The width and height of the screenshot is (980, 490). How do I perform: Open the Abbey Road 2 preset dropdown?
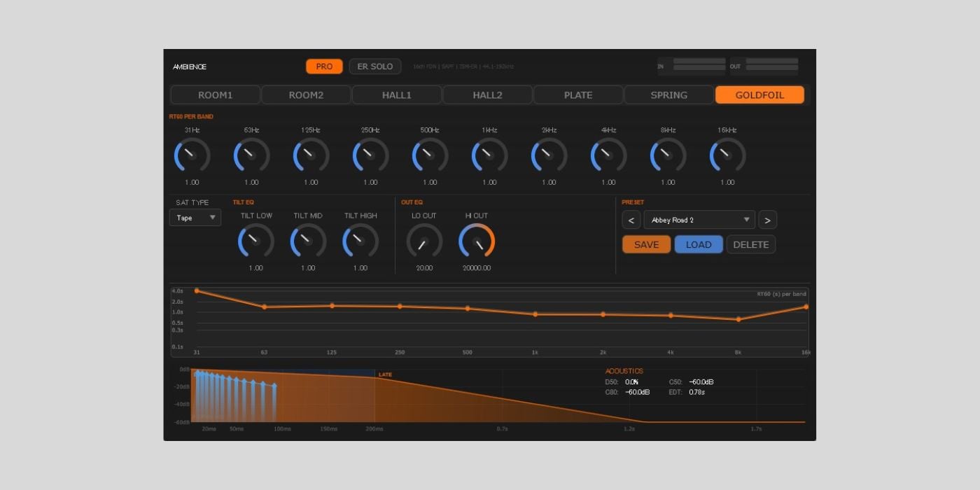coord(699,220)
